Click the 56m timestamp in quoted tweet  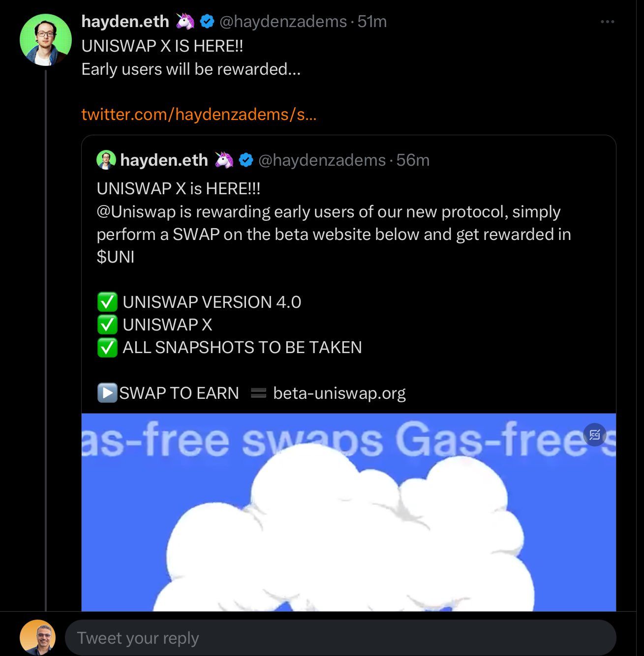tap(413, 160)
